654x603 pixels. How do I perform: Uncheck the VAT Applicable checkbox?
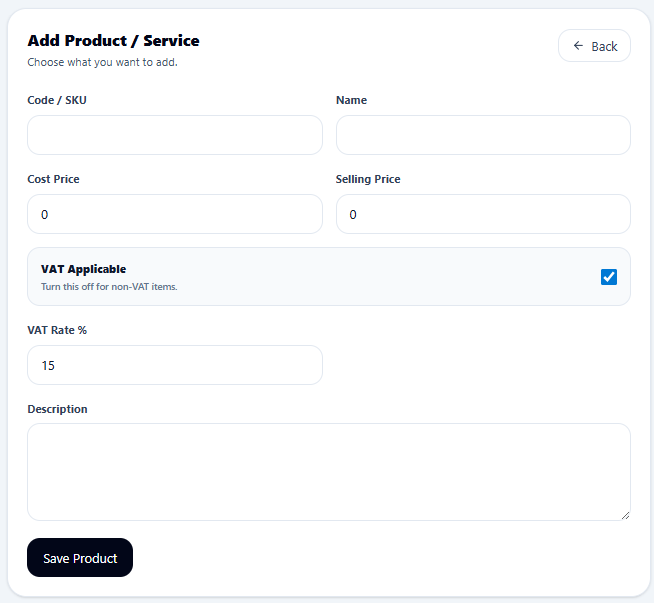609,277
